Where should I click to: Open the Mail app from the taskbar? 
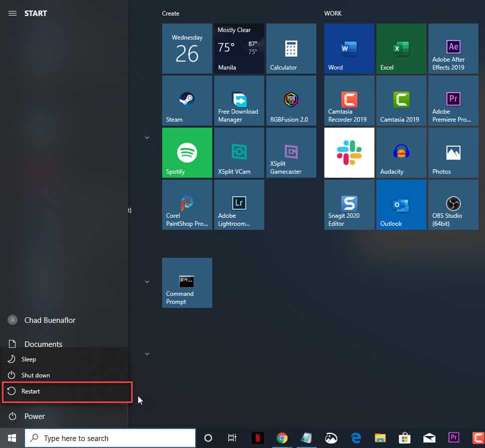click(429, 438)
